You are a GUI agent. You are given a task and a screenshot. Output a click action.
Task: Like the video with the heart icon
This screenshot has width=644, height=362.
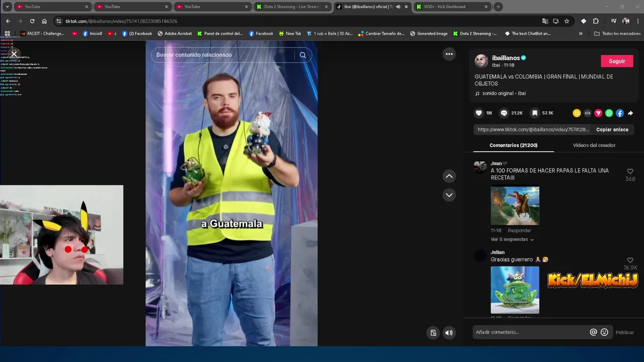tap(479, 113)
